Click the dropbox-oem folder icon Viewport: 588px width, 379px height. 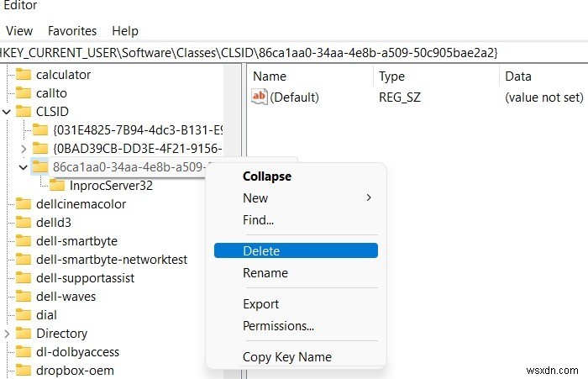24,370
